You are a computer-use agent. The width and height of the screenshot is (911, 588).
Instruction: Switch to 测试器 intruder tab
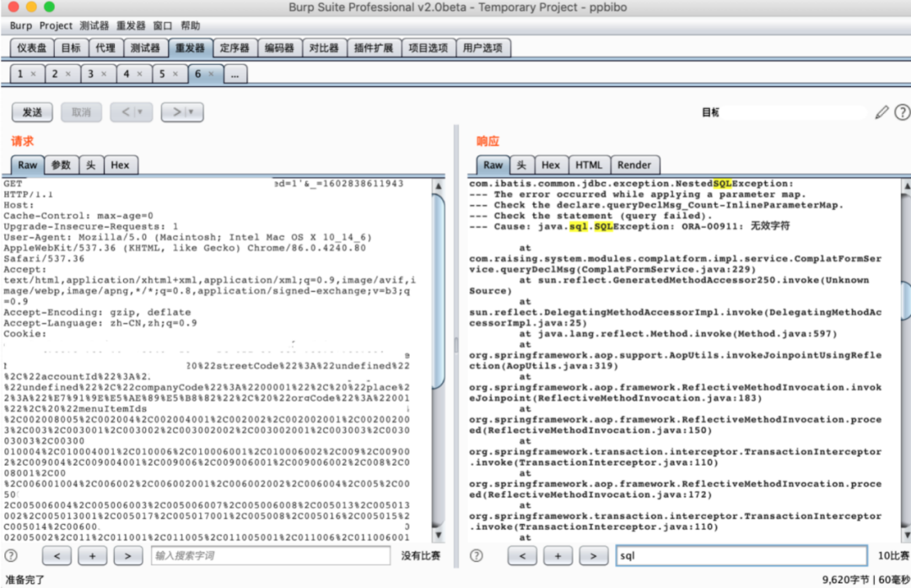coord(145,47)
